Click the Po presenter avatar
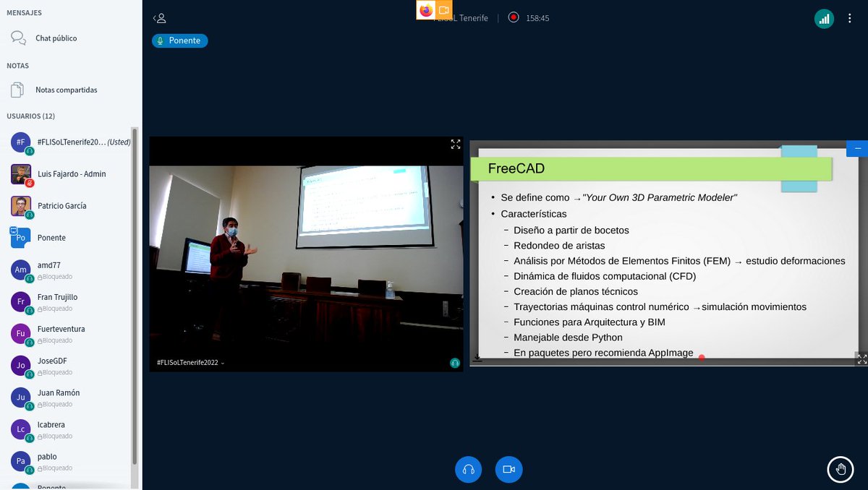868x490 pixels. (x=21, y=238)
